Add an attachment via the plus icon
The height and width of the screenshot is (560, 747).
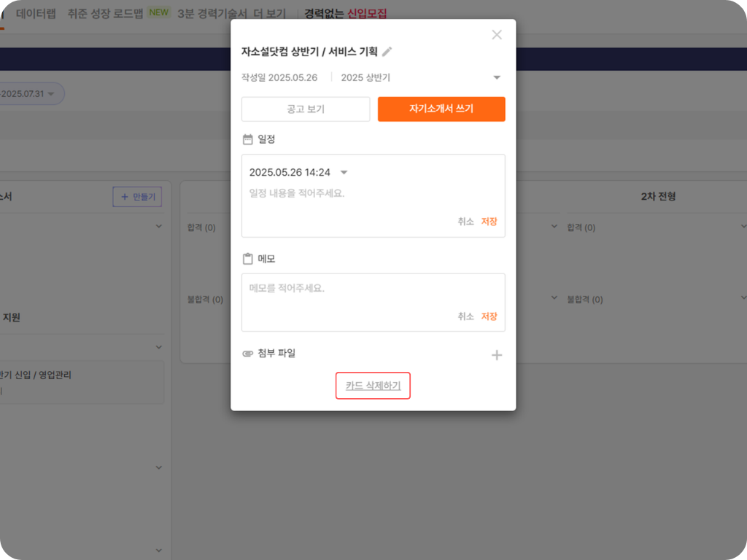tap(497, 354)
